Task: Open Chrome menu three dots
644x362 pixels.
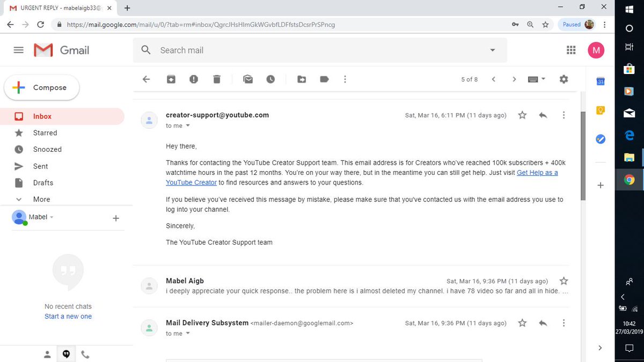Action: point(605,25)
